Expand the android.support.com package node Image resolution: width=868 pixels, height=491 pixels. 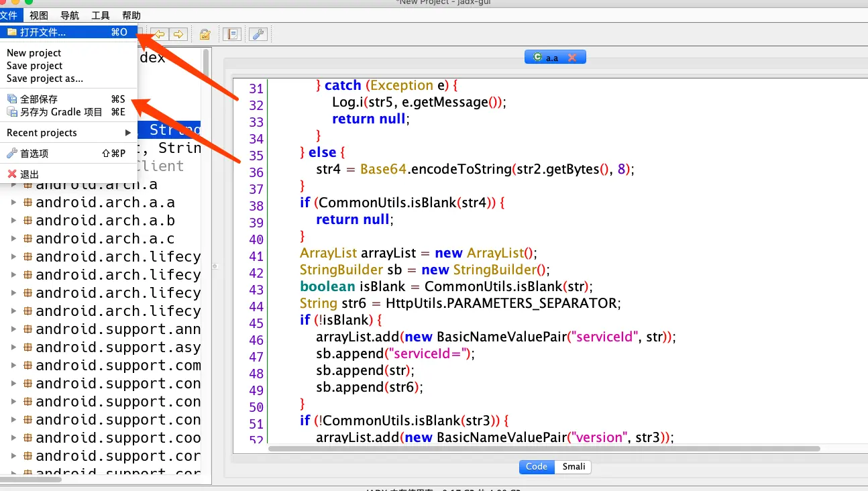[13, 366]
